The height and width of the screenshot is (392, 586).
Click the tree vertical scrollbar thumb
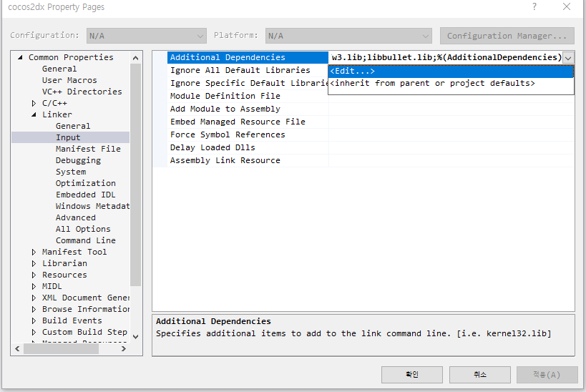click(136, 175)
